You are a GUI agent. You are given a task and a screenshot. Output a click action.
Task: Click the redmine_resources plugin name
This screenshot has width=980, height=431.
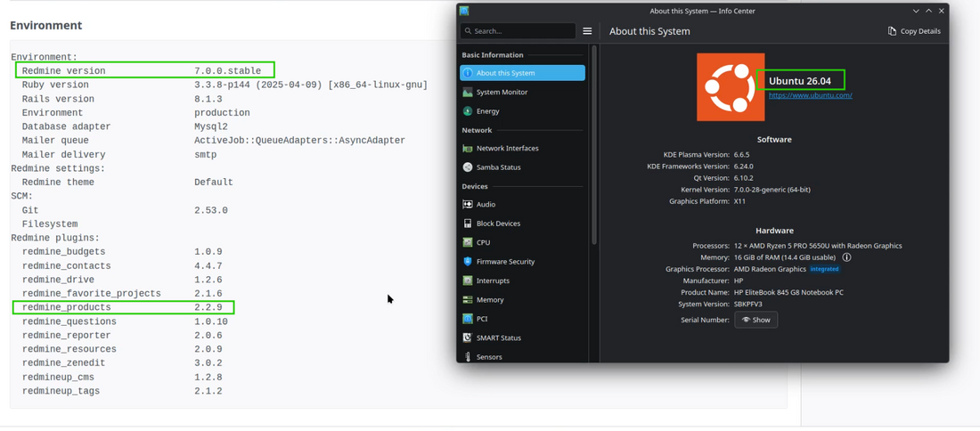coord(69,349)
